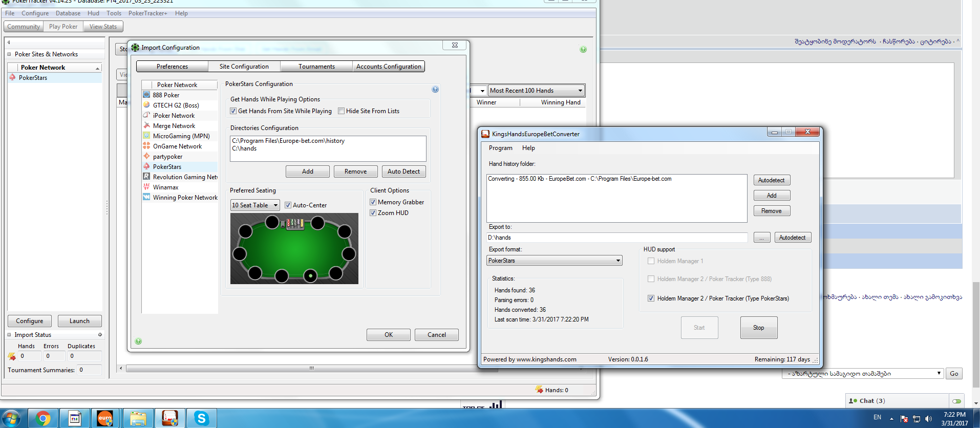Uncheck the Memory Grabber option

click(373, 202)
